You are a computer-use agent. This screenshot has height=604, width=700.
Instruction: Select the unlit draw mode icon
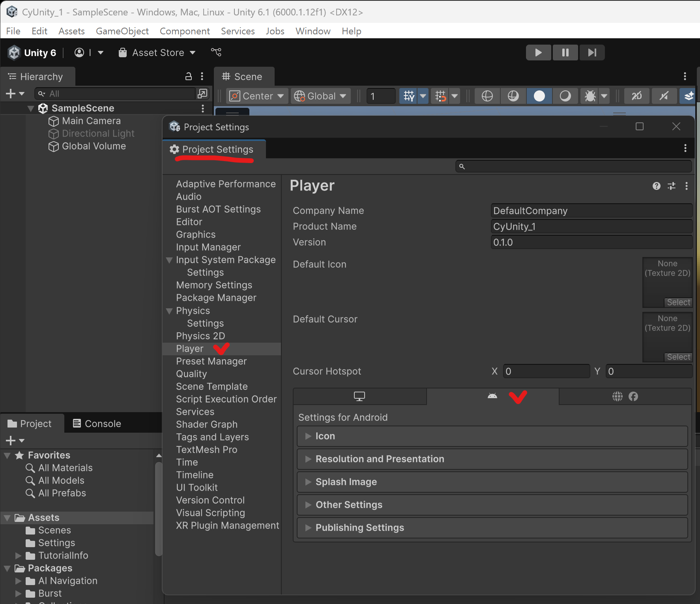click(565, 96)
